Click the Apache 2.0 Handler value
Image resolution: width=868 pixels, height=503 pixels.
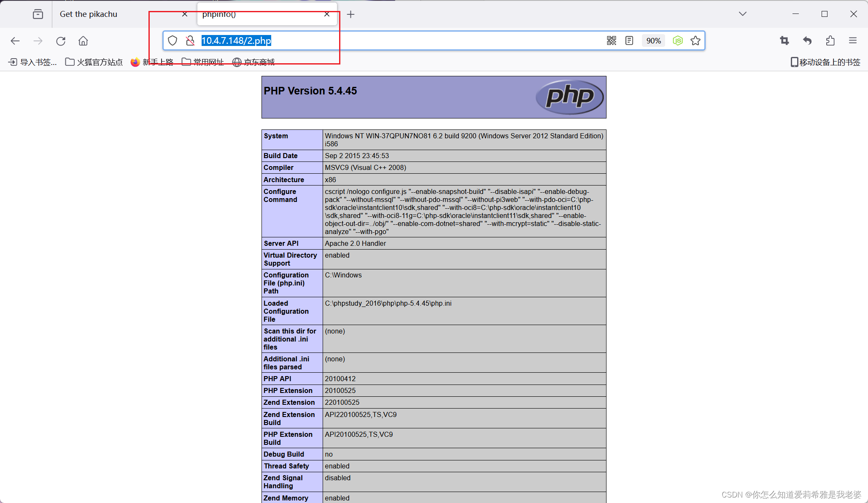pyautogui.click(x=355, y=243)
